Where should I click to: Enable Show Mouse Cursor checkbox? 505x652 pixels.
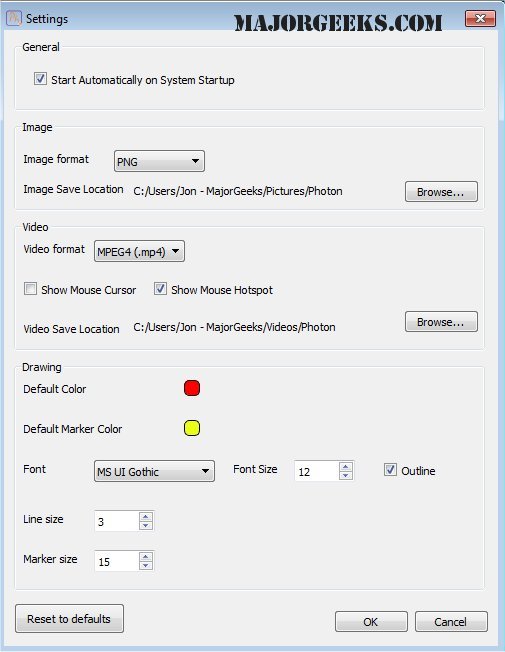tap(30, 289)
